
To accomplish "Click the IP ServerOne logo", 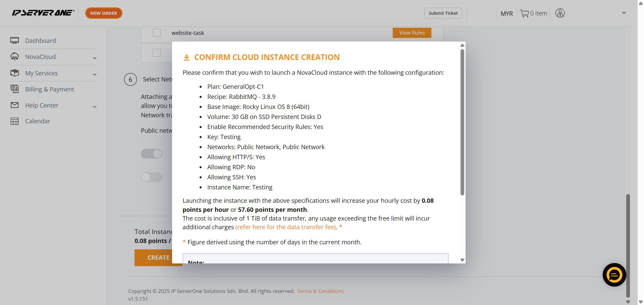I will (x=43, y=13).
